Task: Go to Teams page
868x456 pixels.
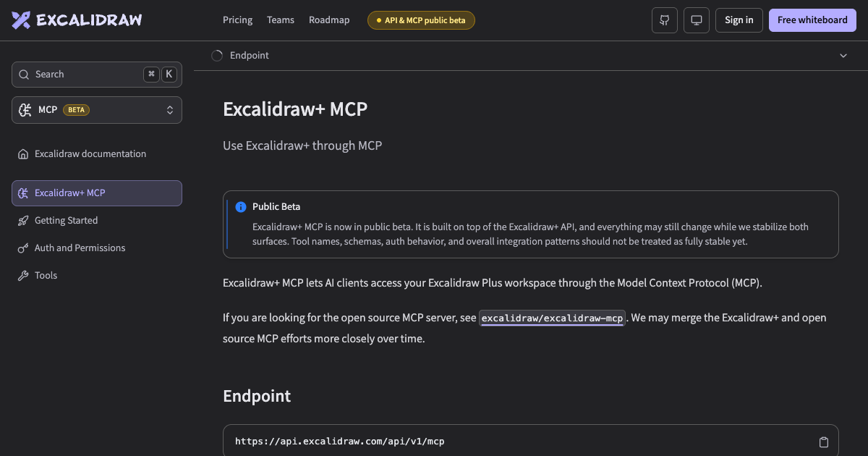Action: [x=281, y=20]
